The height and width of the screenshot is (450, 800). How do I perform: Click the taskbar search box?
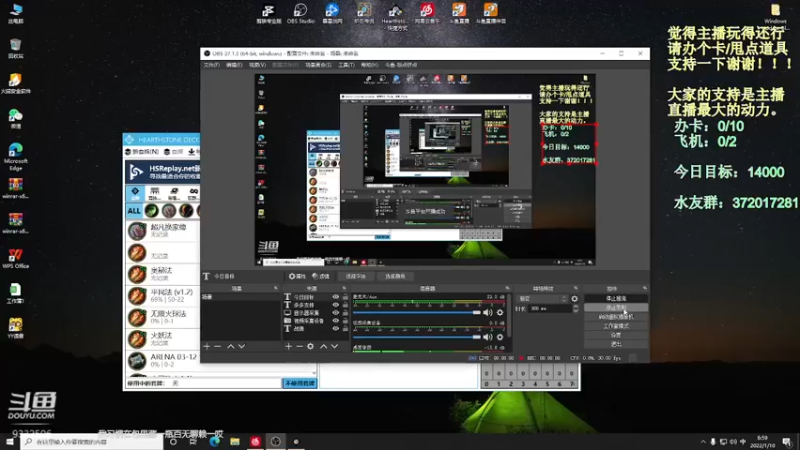92,442
